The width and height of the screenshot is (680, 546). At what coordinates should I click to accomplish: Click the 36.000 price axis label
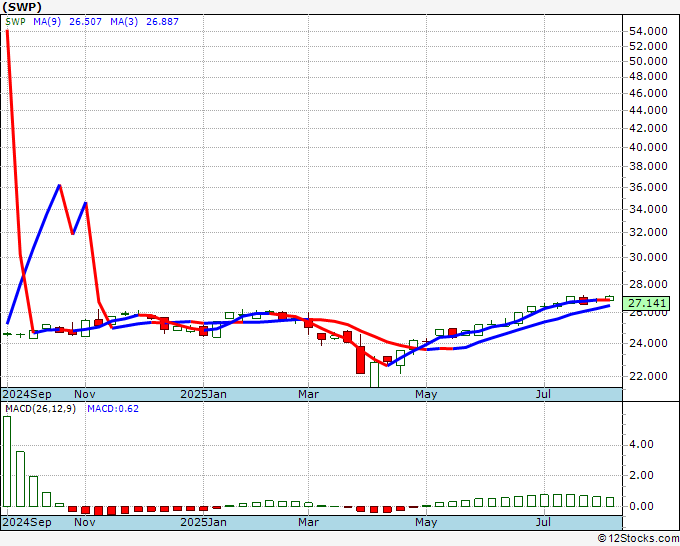[x=648, y=187]
